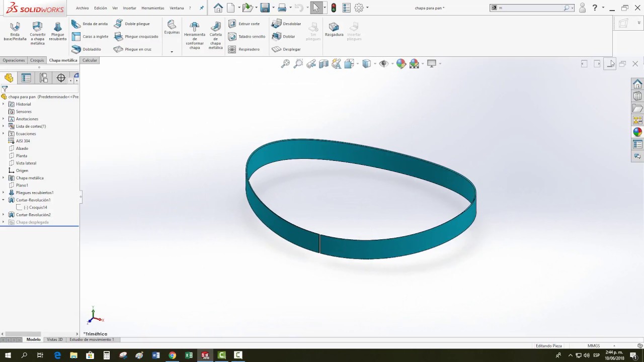Select the Pliegue croquizado tool
This screenshot has height=362, width=644.
(136, 36)
